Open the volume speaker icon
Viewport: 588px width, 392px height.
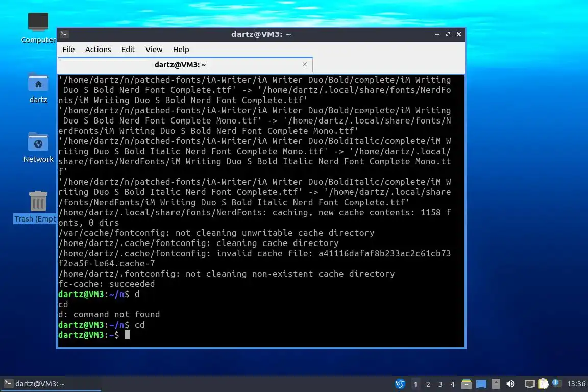510,384
